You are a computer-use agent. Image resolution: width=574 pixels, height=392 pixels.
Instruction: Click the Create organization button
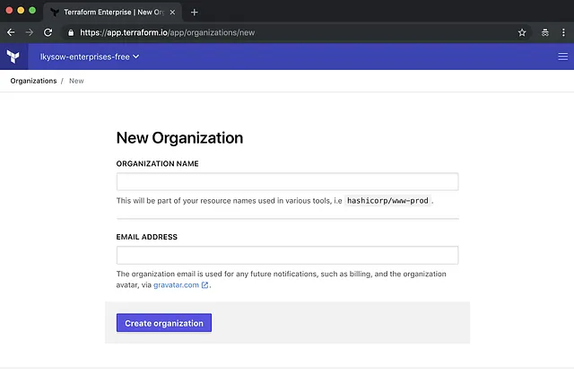[x=164, y=323]
